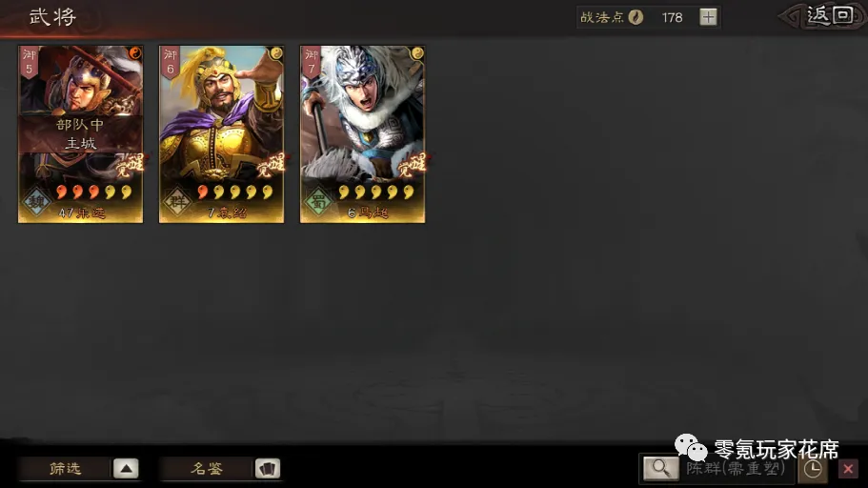The image size is (868, 488).
Task: Add 战法点 with the plus button
Action: click(x=708, y=17)
